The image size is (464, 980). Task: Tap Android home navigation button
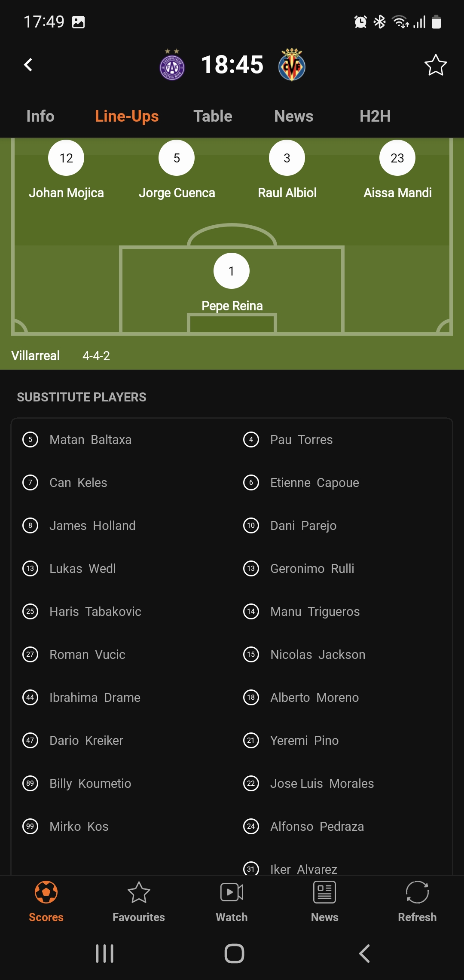point(234,953)
